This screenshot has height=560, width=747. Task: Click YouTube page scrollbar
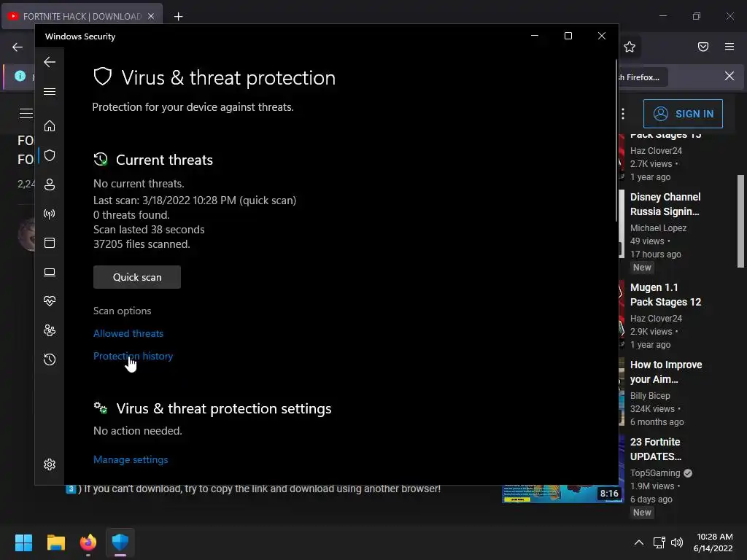[x=741, y=222]
